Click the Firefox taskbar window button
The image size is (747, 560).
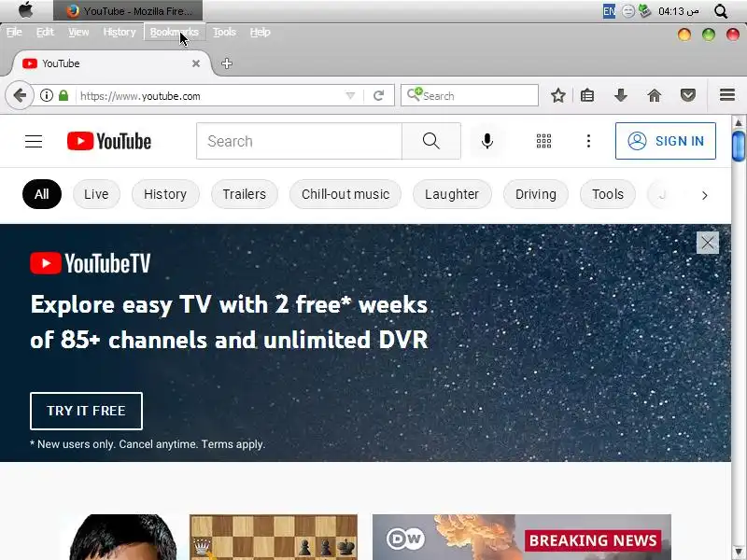click(128, 10)
